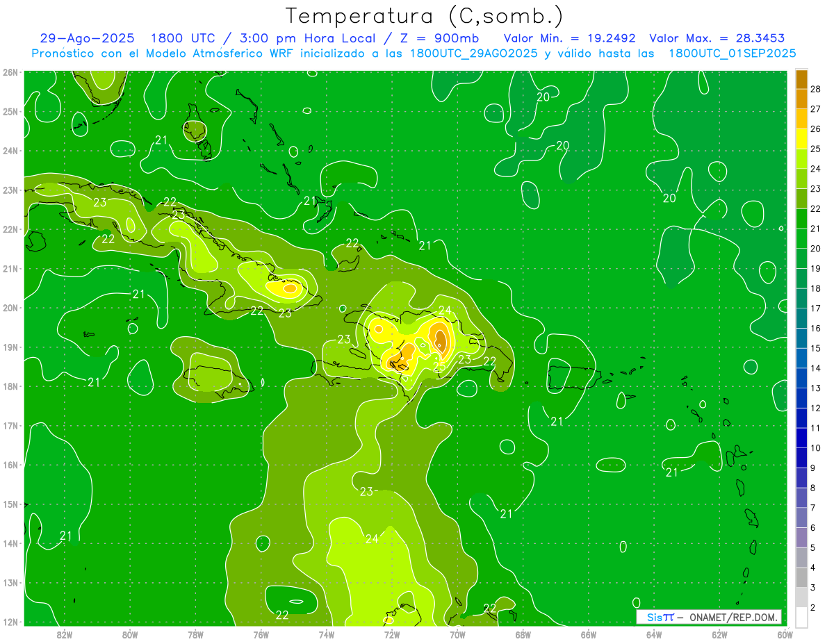Pick the orange legend swatch between 27 and 28
834x644 pixels.
801,99
